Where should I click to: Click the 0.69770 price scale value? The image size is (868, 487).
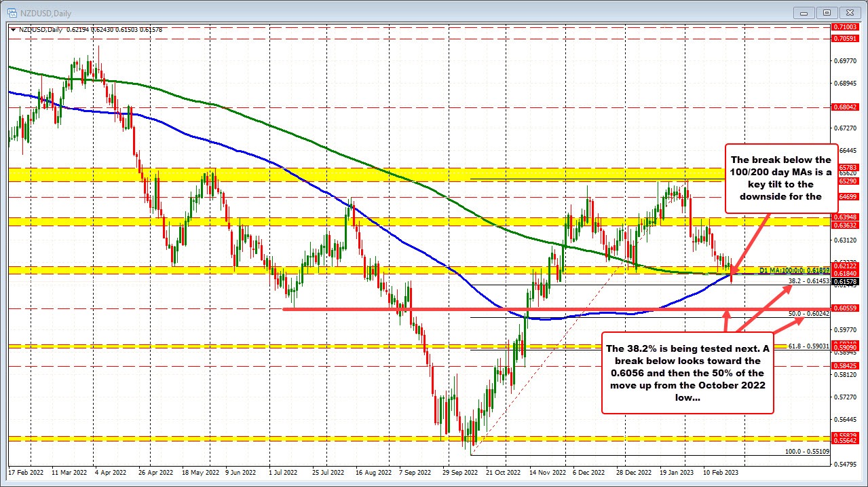846,61
